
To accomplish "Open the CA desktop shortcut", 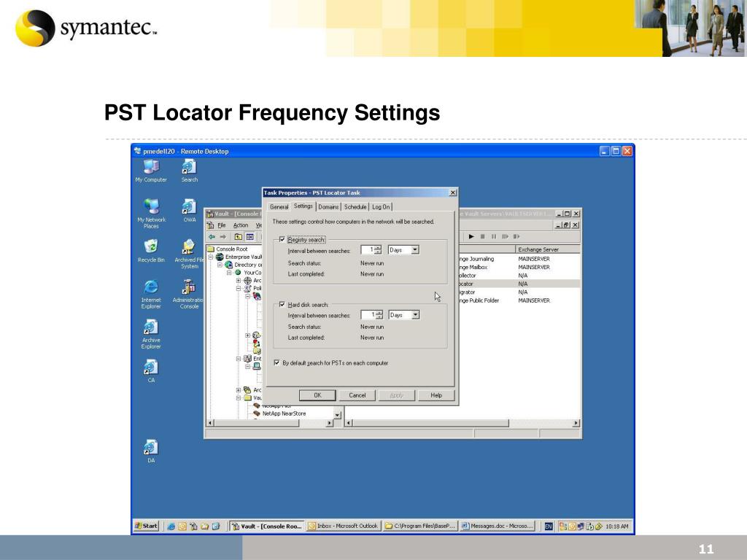I will pyautogui.click(x=151, y=371).
